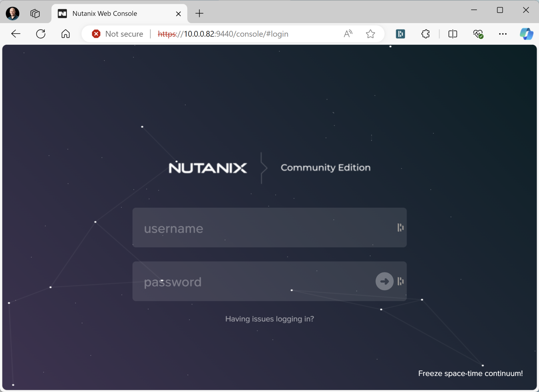Open the Nutanix browser extension icon
Image resolution: width=539 pixels, height=392 pixels.
pos(400,34)
